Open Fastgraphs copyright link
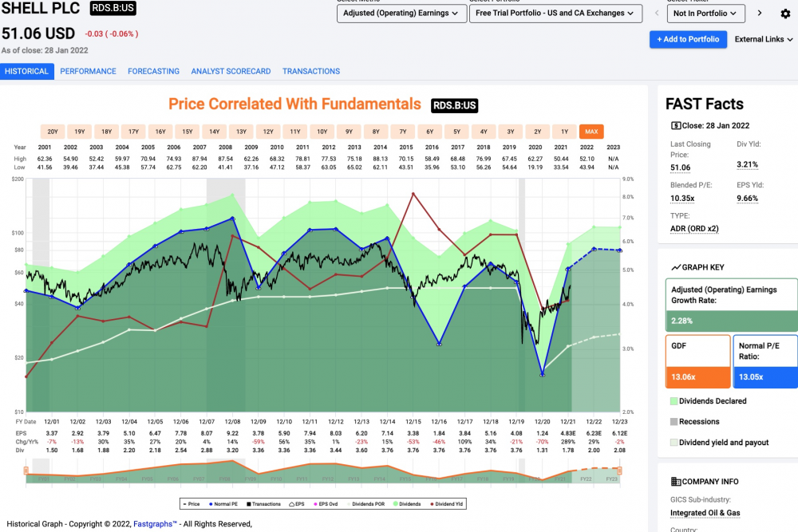 (156, 524)
